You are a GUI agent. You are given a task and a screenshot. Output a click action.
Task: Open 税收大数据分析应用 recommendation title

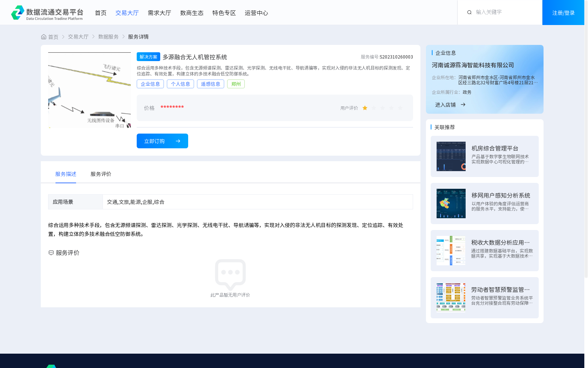tap(501, 243)
